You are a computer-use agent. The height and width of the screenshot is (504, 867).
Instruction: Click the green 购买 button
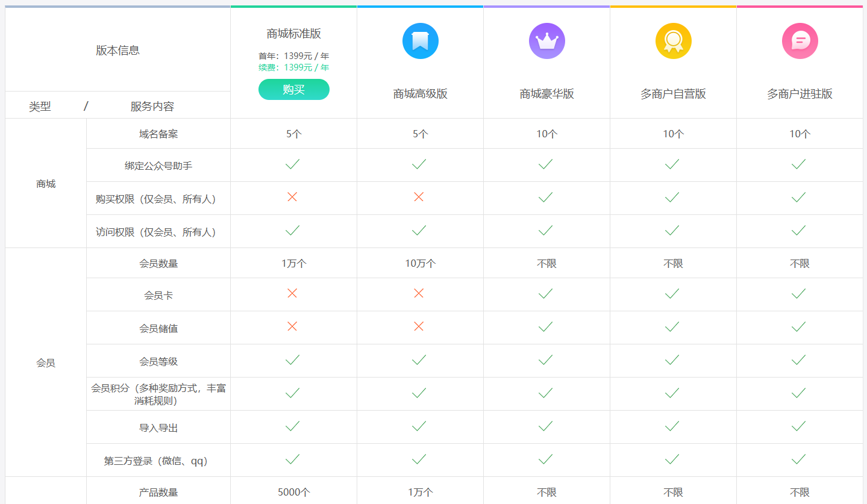coord(293,89)
